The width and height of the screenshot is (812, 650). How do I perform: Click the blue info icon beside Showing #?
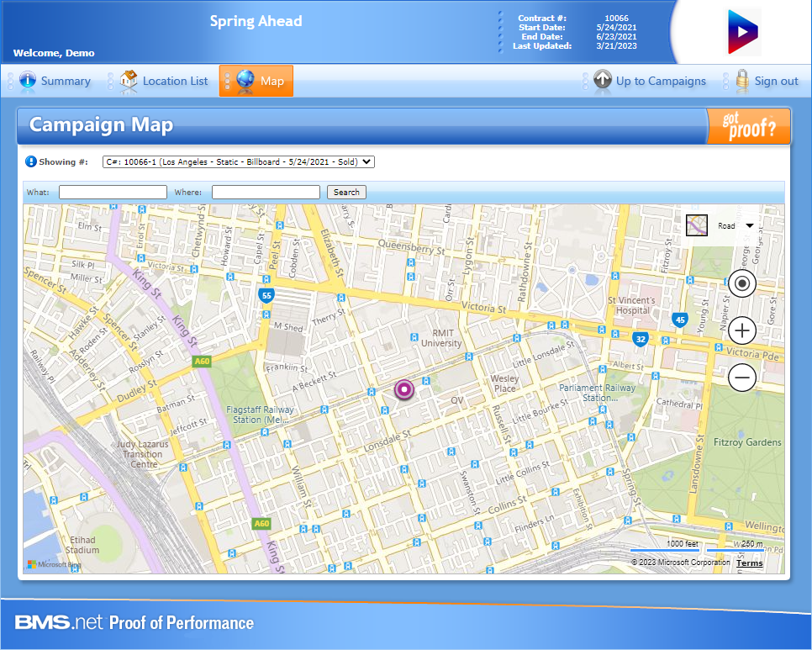tap(31, 161)
